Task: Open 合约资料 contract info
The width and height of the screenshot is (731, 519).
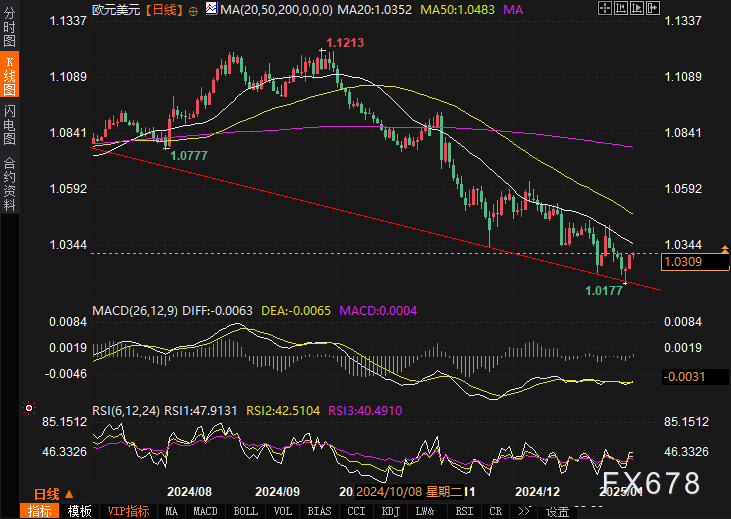Action: (x=9, y=184)
